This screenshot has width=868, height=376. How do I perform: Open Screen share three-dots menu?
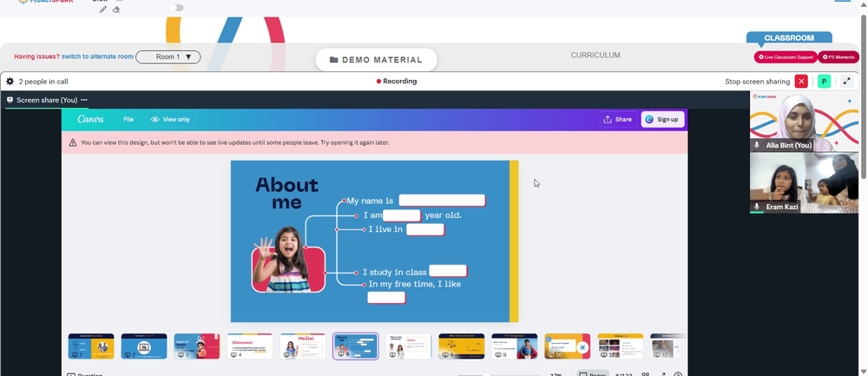click(84, 100)
